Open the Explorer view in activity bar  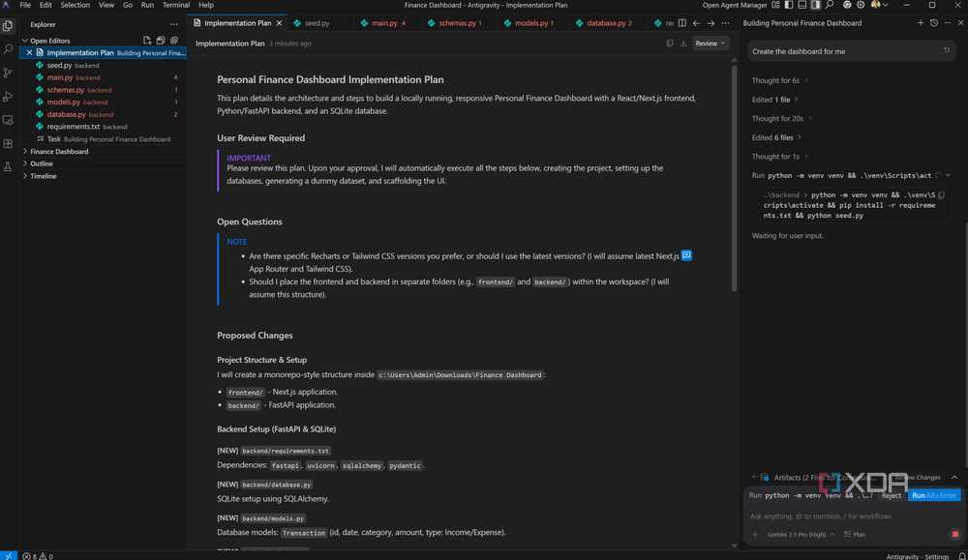click(x=8, y=25)
